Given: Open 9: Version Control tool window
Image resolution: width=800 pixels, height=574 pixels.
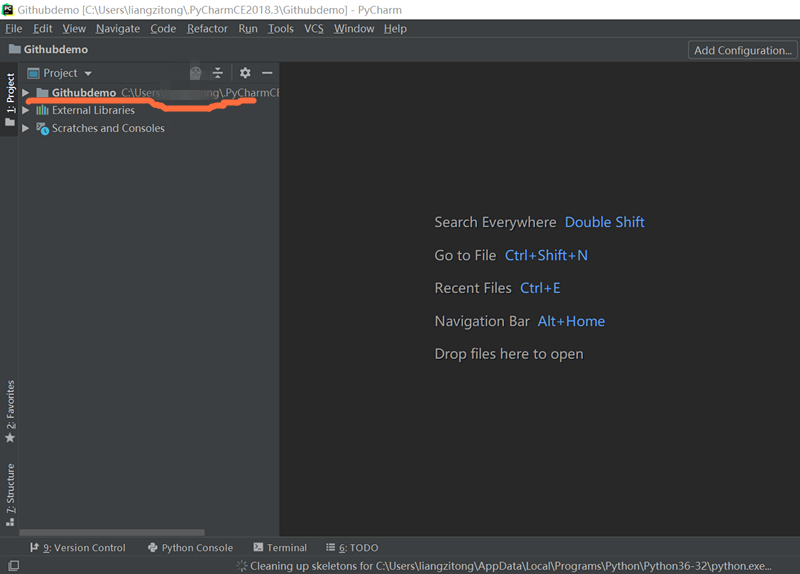Looking at the screenshot, I should pyautogui.click(x=78, y=547).
